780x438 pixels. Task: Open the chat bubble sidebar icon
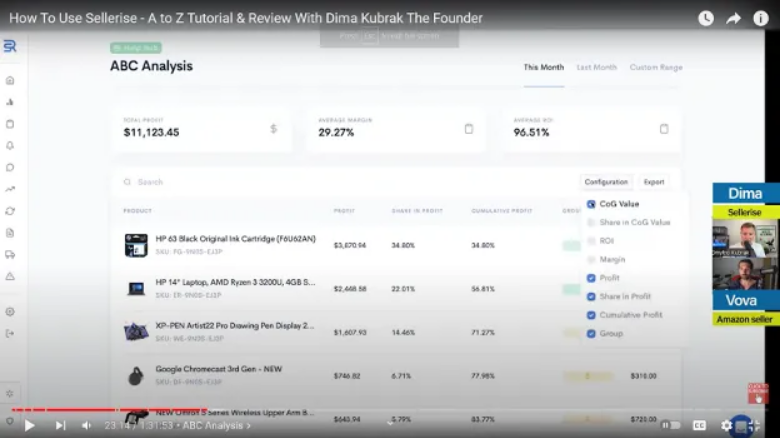tap(10, 167)
